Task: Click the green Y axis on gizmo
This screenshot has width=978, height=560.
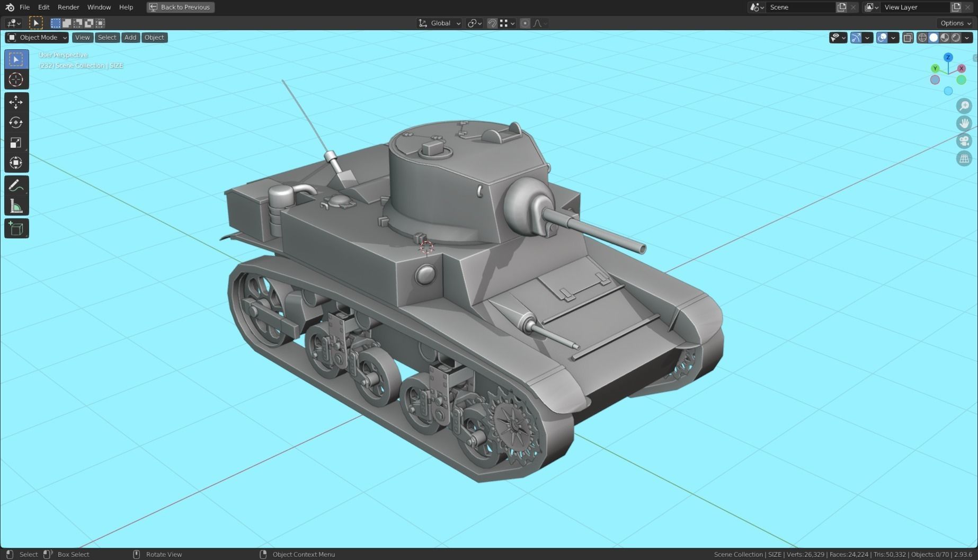Action: click(935, 68)
